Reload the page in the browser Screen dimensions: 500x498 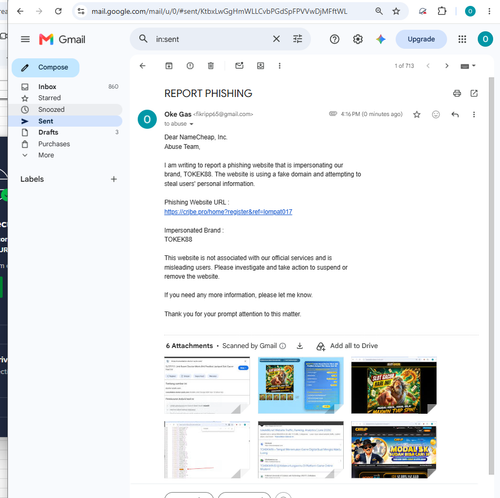tap(58, 11)
